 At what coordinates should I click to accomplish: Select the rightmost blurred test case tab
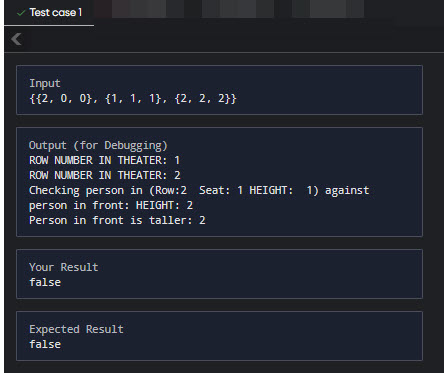coord(328,9)
